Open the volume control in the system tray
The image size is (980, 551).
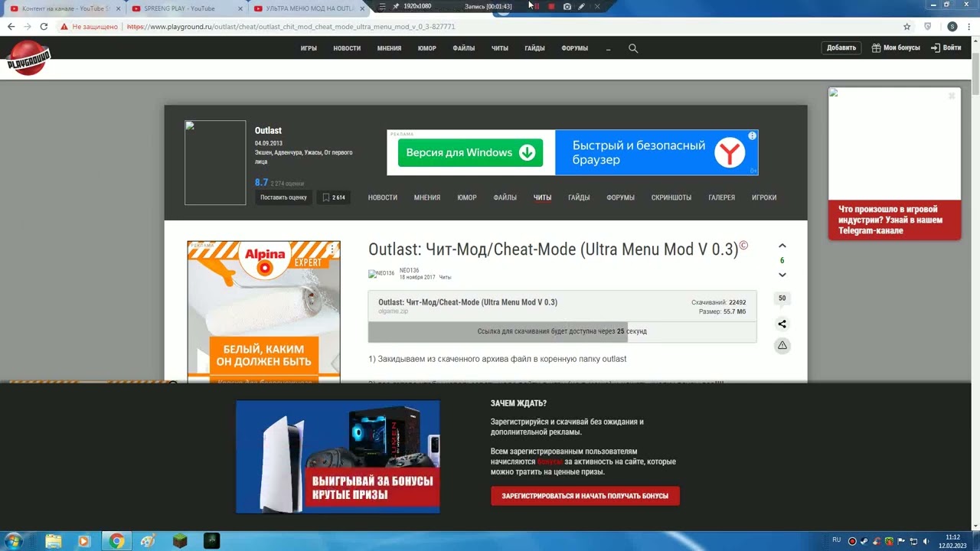coord(927,541)
